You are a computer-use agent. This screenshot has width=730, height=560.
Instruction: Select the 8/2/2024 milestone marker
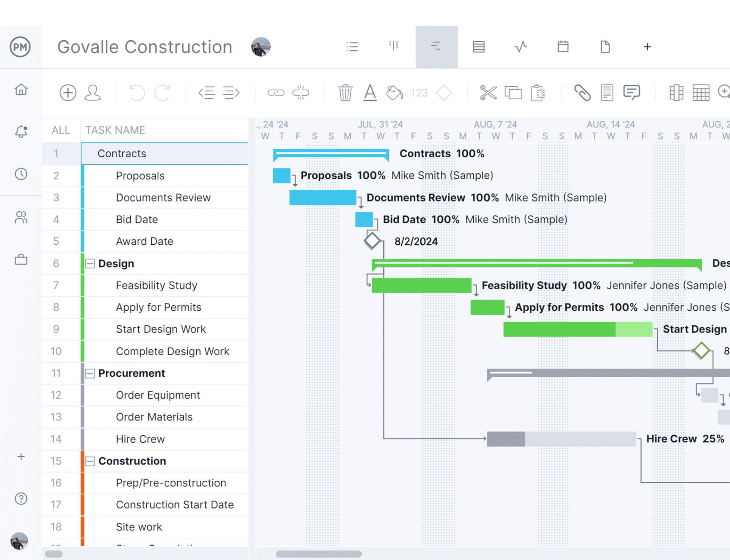(371, 241)
